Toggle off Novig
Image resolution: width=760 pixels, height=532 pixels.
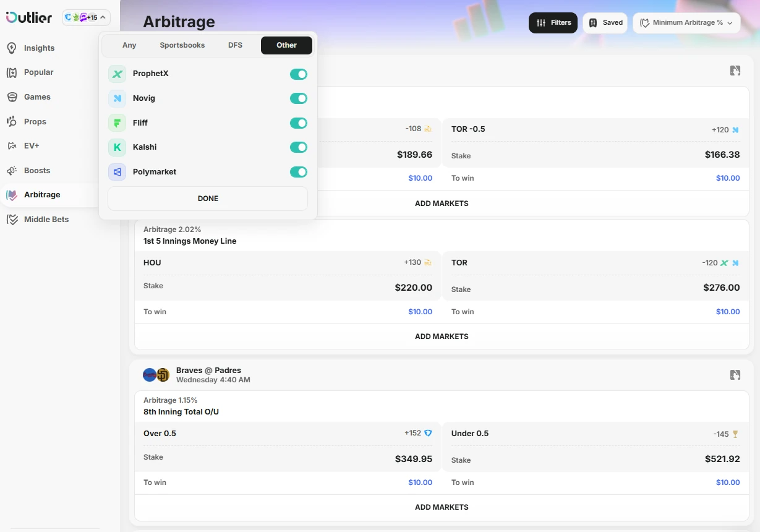[299, 98]
